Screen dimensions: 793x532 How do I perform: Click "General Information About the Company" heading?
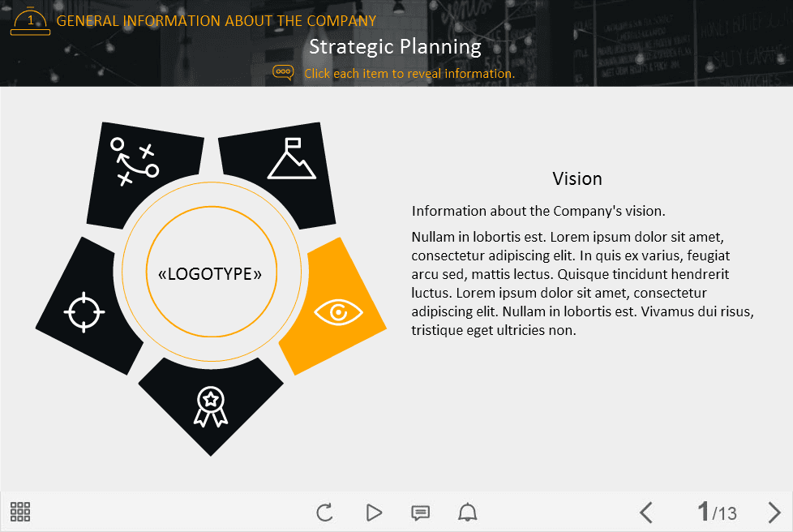tap(216, 21)
